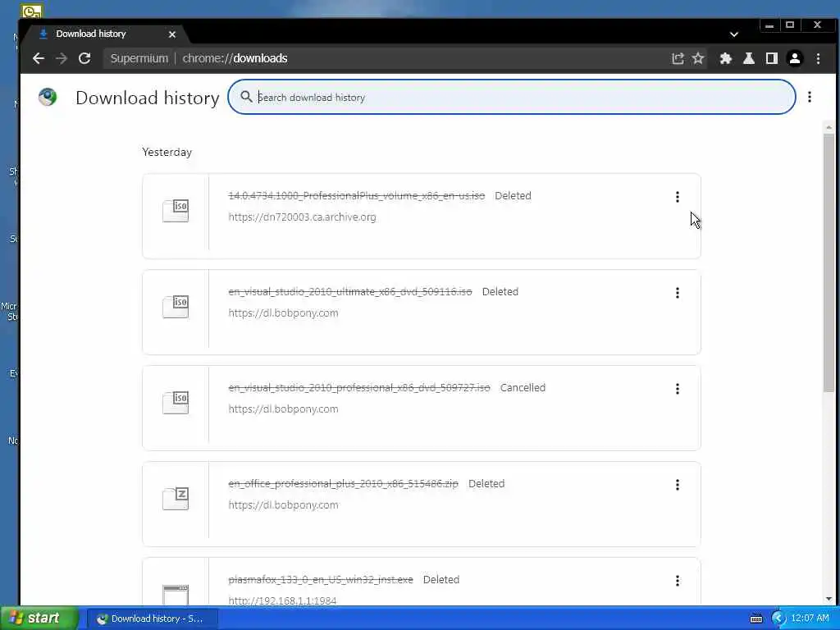Open the profile avatar menu
The width and height of the screenshot is (840, 630).
coord(795,58)
